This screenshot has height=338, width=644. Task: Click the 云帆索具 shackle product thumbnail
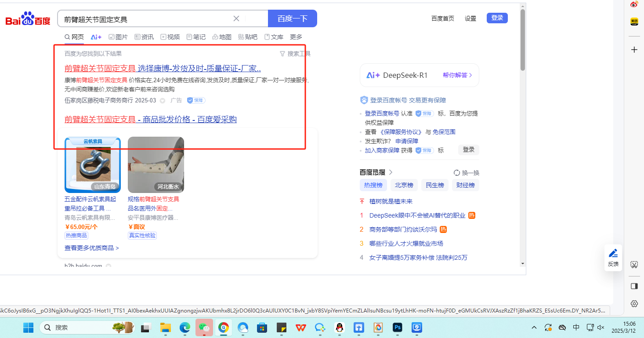pyautogui.click(x=93, y=165)
